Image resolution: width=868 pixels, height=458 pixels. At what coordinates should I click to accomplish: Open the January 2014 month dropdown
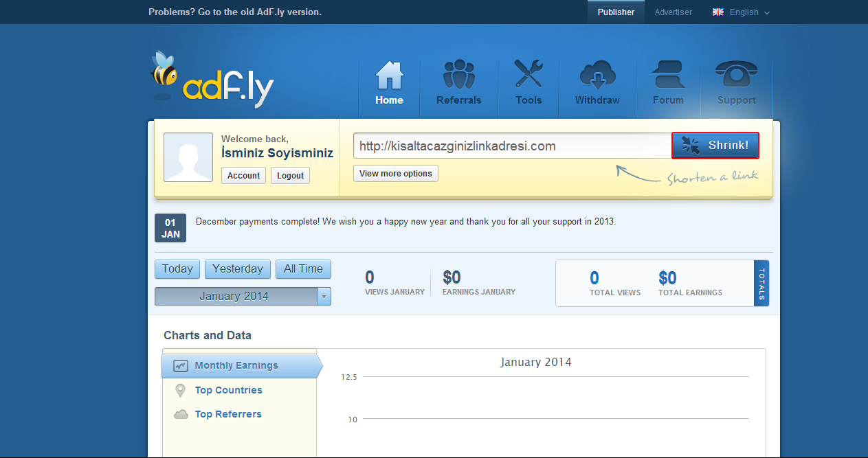pyautogui.click(x=243, y=297)
